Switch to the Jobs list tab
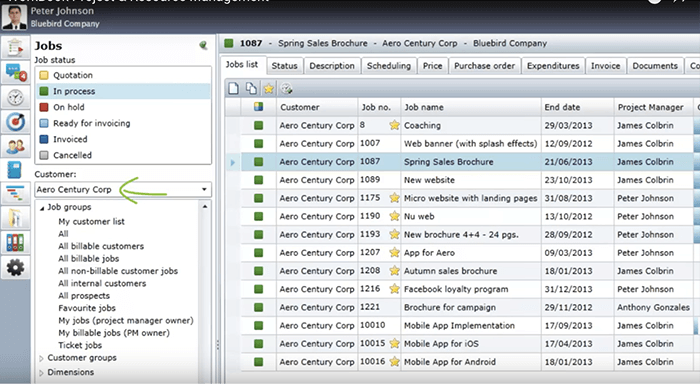The image size is (700, 384). point(242,65)
